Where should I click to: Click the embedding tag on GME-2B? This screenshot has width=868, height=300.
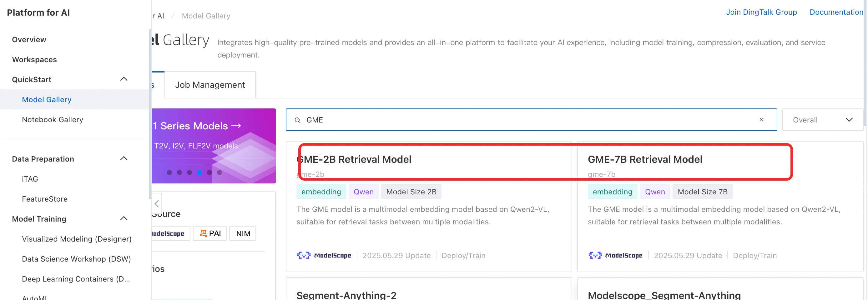tap(321, 192)
